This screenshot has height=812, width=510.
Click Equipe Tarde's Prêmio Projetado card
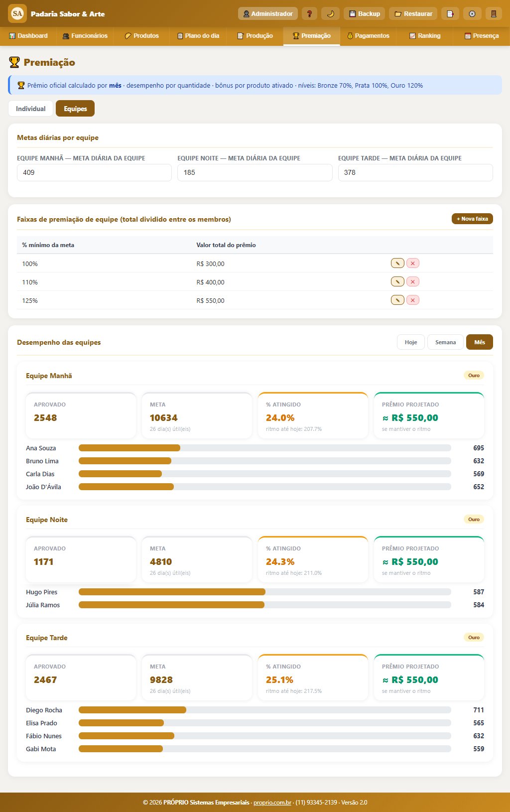click(x=429, y=677)
